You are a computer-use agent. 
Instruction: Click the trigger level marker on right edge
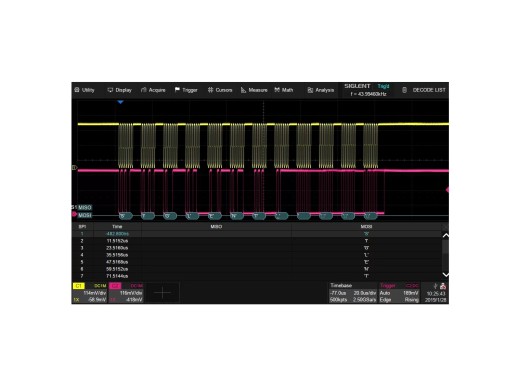click(x=447, y=190)
